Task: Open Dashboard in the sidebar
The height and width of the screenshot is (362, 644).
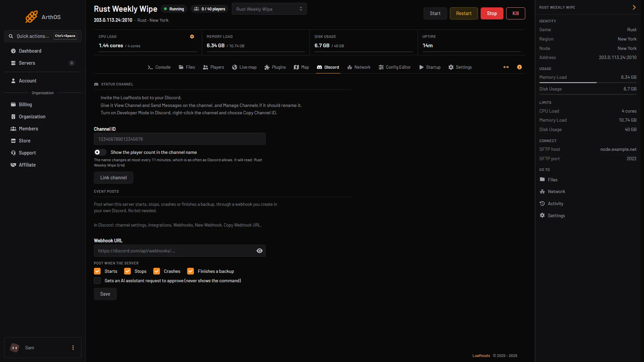Action: [x=43, y=51]
